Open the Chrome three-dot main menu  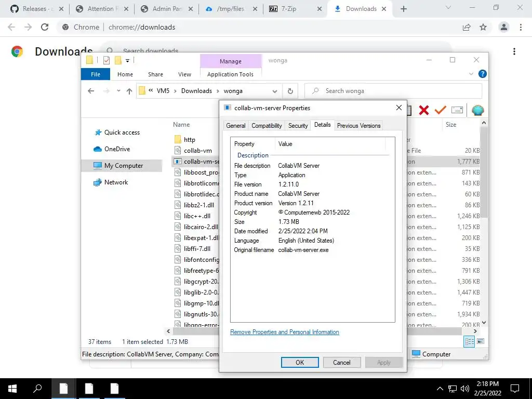[x=521, y=27]
